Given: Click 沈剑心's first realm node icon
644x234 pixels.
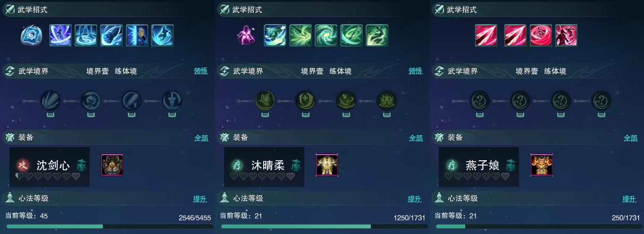Looking at the screenshot, I should pyautogui.click(x=50, y=101).
